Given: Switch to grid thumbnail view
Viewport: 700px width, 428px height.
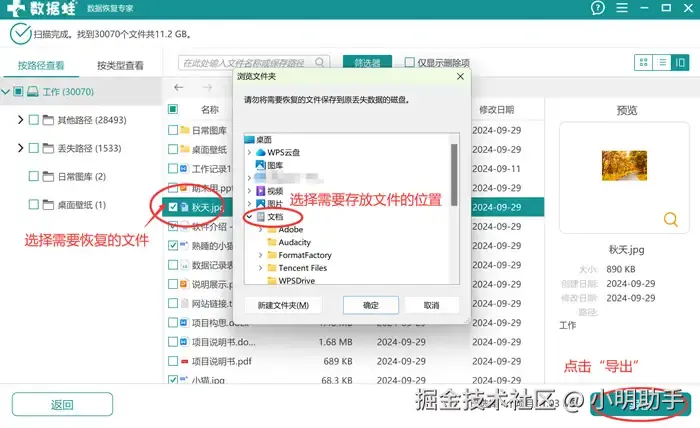Looking at the screenshot, I should [643, 62].
